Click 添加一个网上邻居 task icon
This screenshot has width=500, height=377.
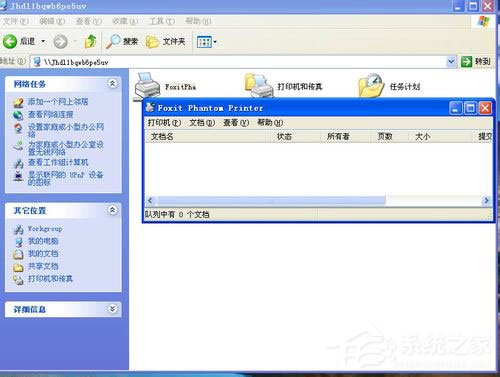pos(18,102)
